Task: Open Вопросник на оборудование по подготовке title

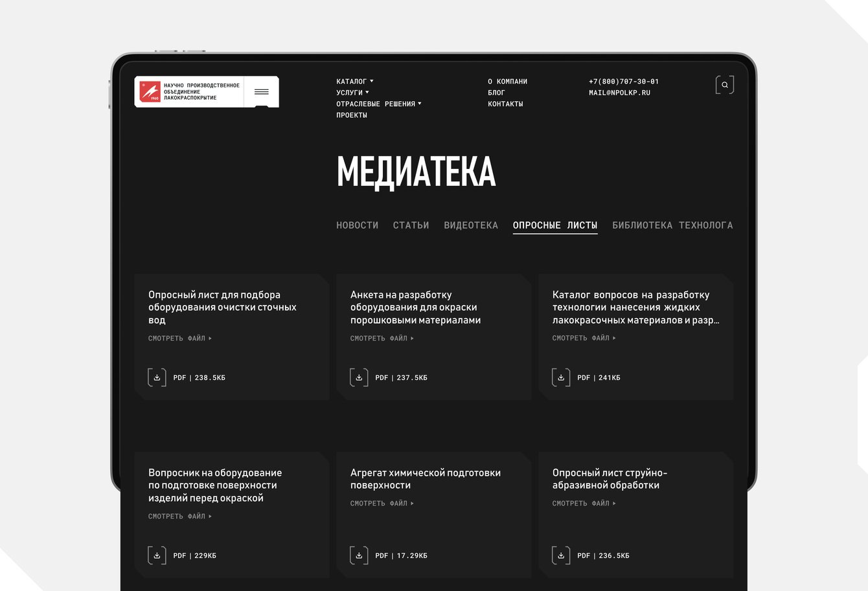Action: pyautogui.click(x=215, y=485)
